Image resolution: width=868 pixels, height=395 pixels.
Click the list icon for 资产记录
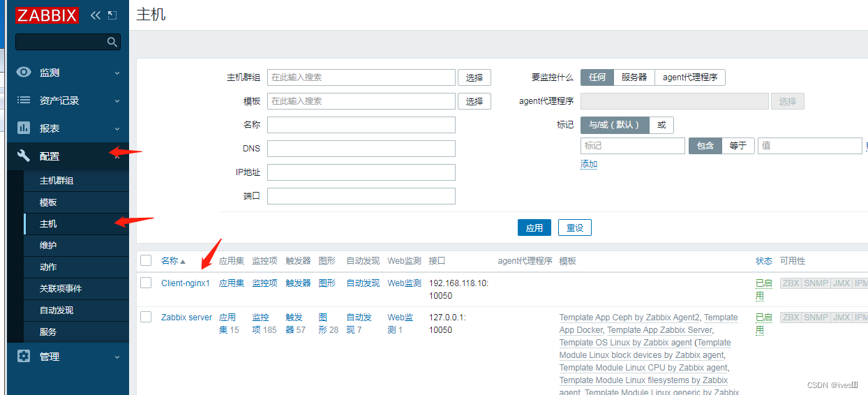tap(24, 100)
